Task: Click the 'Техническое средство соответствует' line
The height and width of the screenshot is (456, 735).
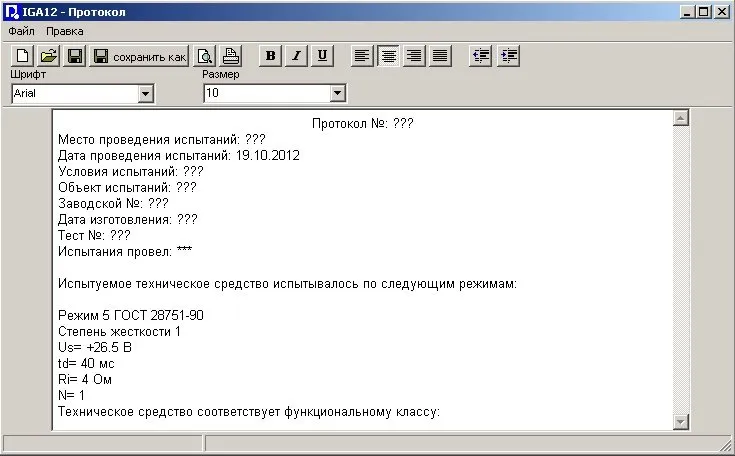Action: (249, 412)
